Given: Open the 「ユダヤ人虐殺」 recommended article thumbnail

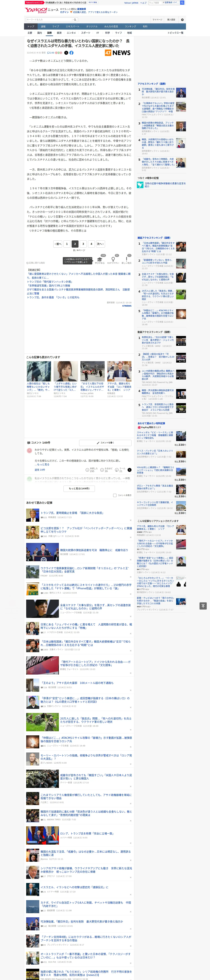Looking at the screenshot, I should pos(66,371).
